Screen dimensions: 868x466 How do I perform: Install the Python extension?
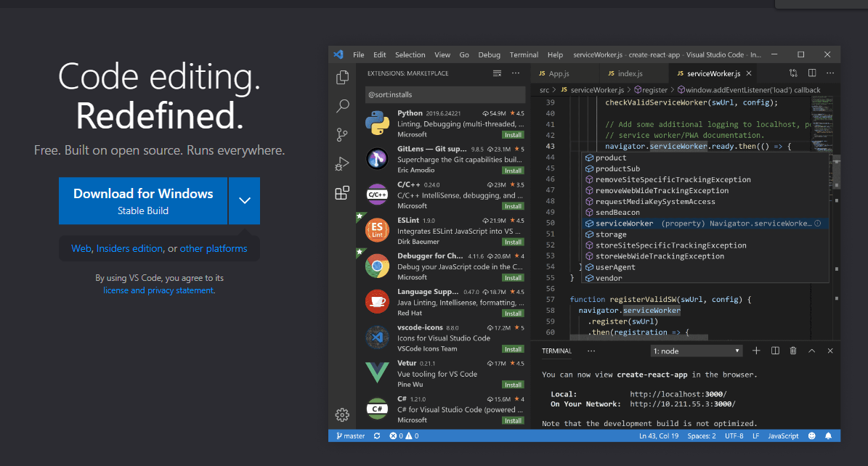(x=513, y=135)
